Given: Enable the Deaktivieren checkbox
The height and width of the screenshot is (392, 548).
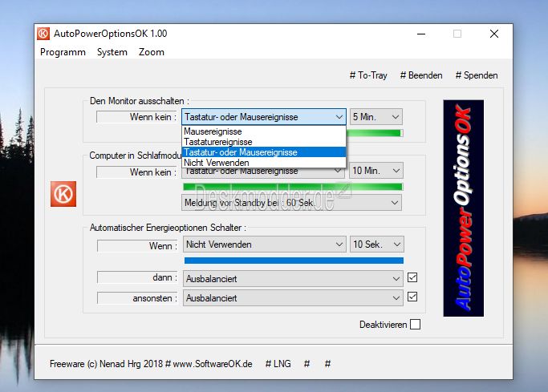Looking at the screenshot, I should [x=415, y=325].
